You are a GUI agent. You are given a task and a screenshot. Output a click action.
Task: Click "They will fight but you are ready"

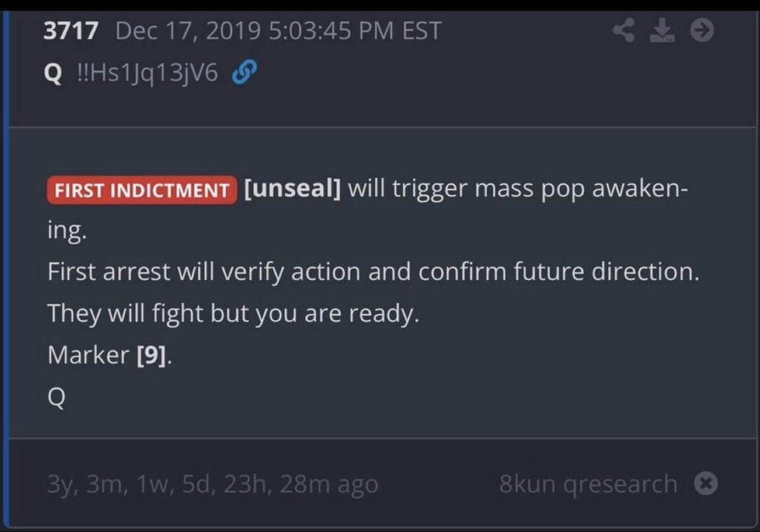[x=233, y=314]
